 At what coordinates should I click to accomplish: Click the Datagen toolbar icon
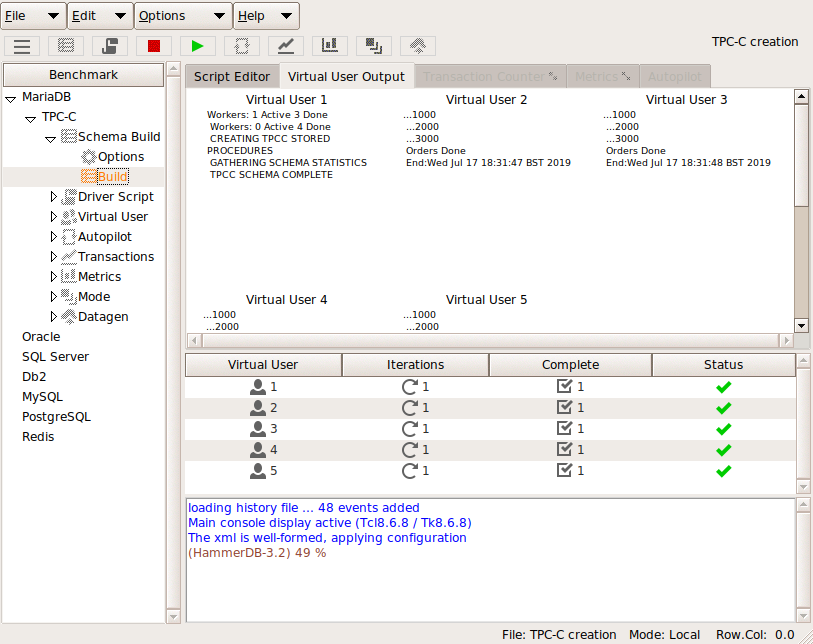418,46
